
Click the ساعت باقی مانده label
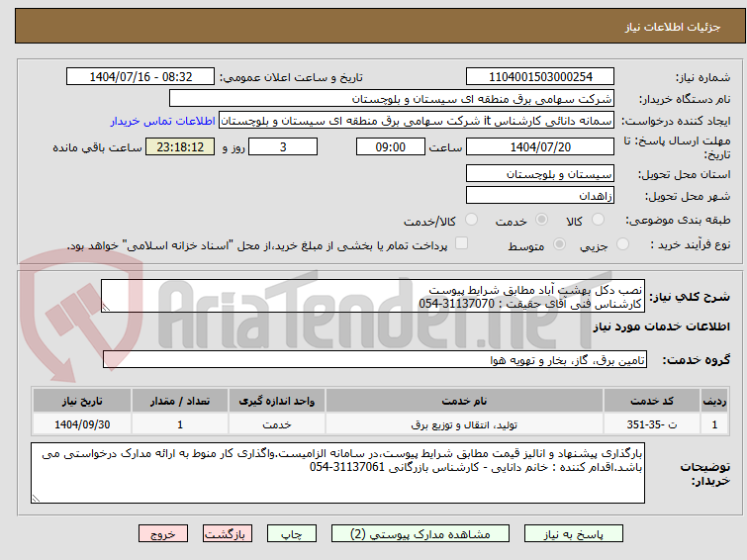97,147
